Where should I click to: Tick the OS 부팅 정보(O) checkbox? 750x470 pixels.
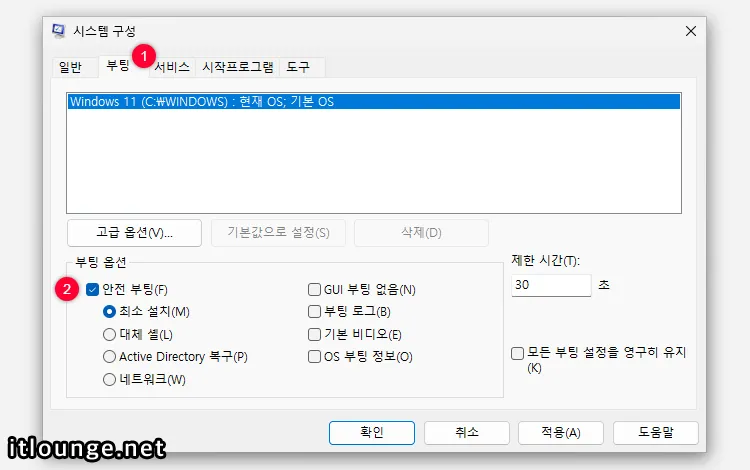[314, 357]
